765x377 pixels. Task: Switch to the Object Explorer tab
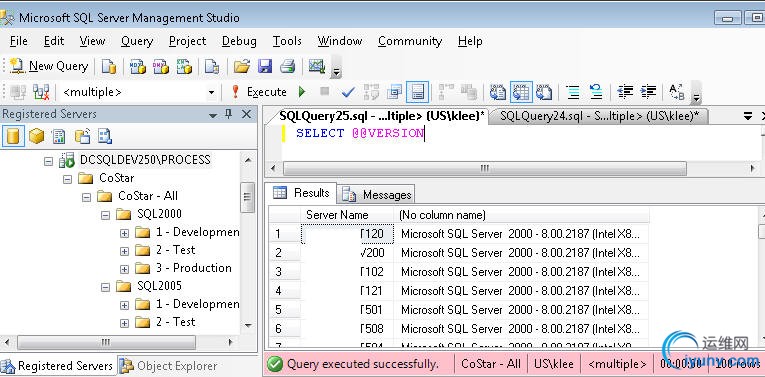pos(168,366)
